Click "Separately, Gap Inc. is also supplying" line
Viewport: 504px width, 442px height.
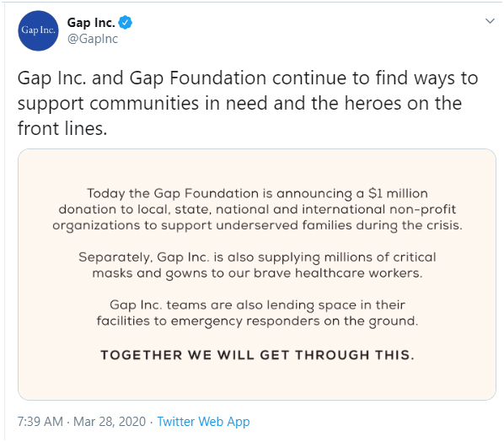(x=257, y=257)
